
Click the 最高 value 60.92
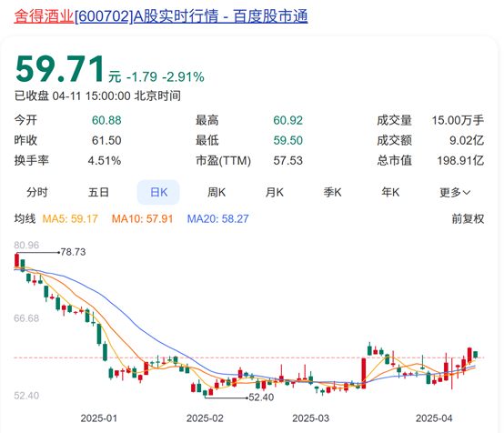pyautogui.click(x=288, y=121)
